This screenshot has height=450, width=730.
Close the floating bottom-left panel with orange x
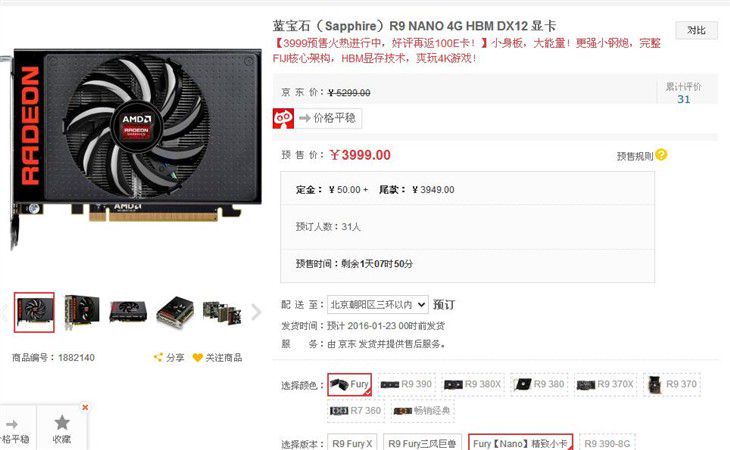click(85, 407)
